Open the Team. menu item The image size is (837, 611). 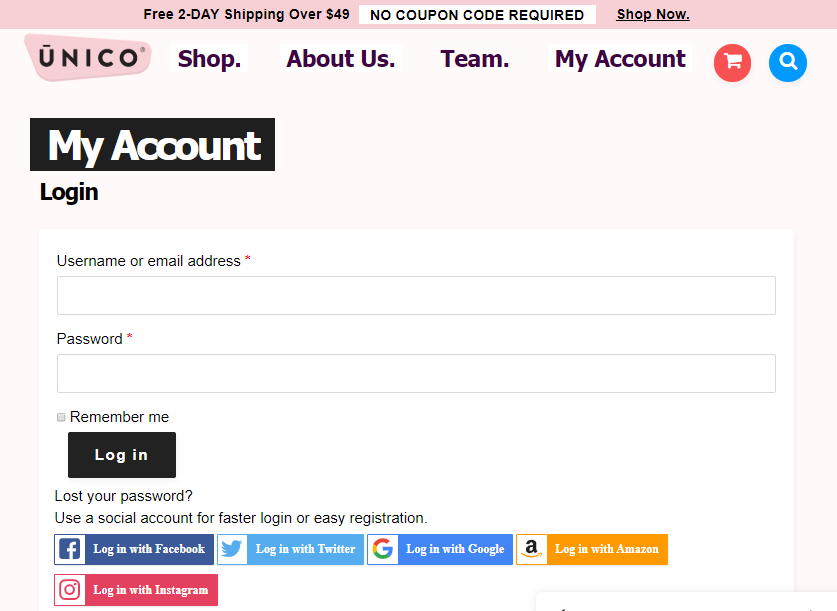click(474, 59)
